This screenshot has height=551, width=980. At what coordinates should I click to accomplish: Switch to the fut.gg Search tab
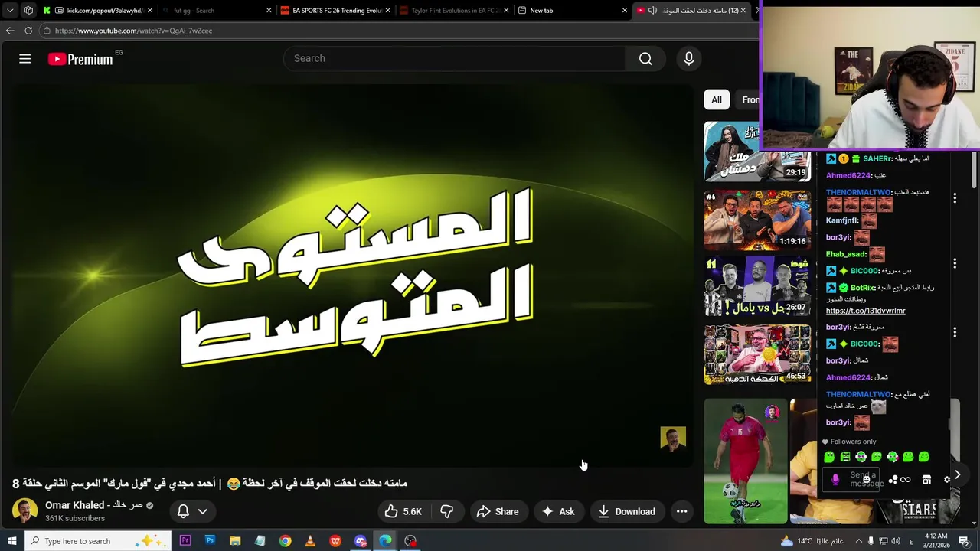click(218, 11)
